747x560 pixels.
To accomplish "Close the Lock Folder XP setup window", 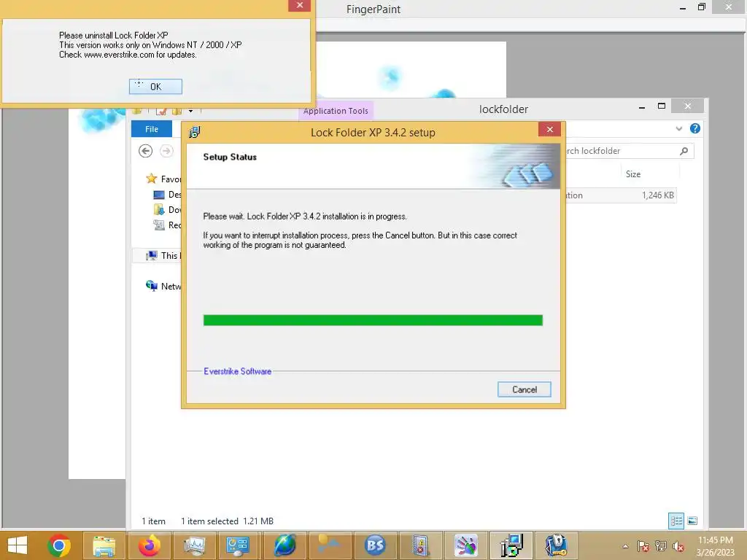I will click(x=549, y=130).
